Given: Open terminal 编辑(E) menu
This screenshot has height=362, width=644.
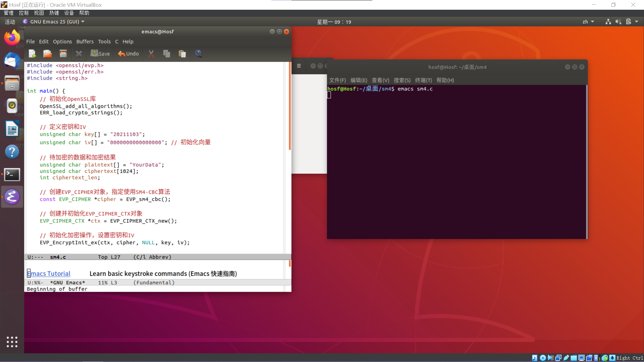Looking at the screenshot, I should [x=359, y=80].
